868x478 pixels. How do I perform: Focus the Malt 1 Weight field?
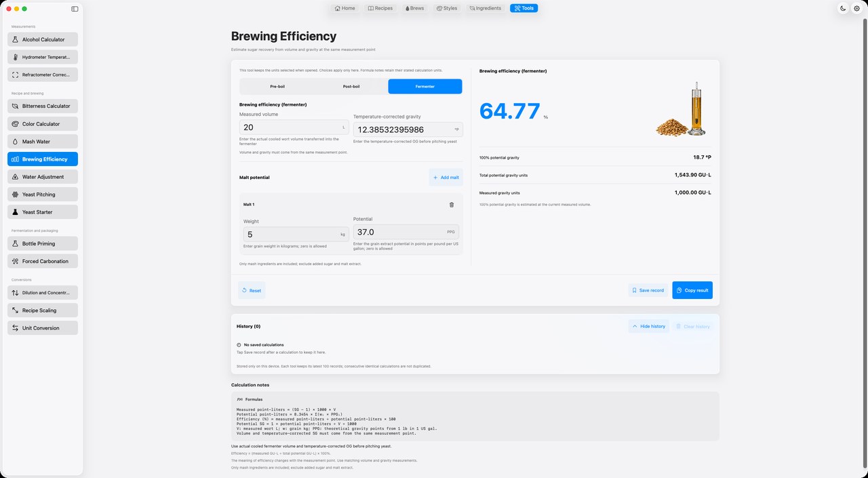[296, 234]
